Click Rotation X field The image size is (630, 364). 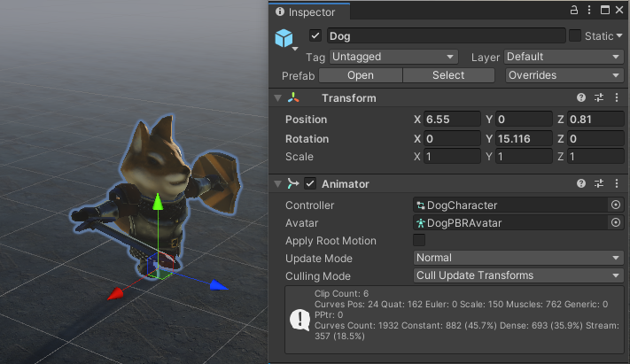click(452, 139)
